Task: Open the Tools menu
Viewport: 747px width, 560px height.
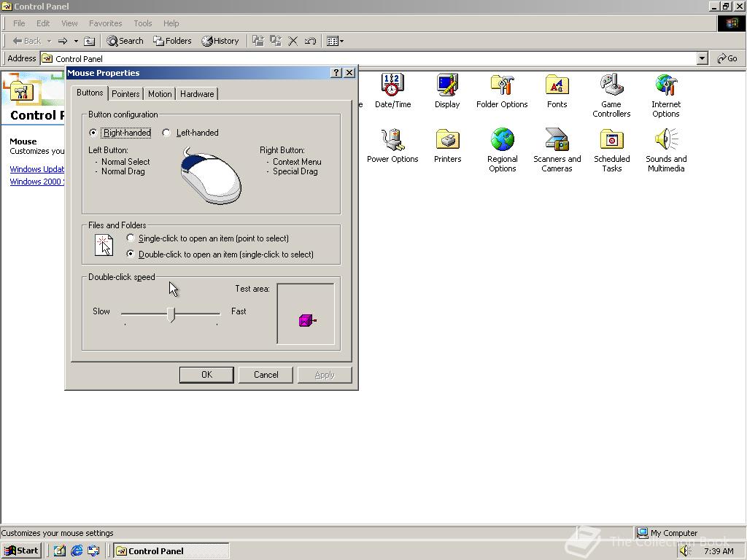Action: (142, 23)
